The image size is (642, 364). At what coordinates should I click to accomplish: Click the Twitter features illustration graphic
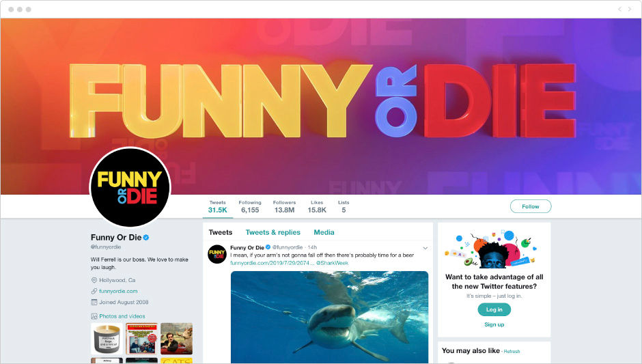coord(490,249)
